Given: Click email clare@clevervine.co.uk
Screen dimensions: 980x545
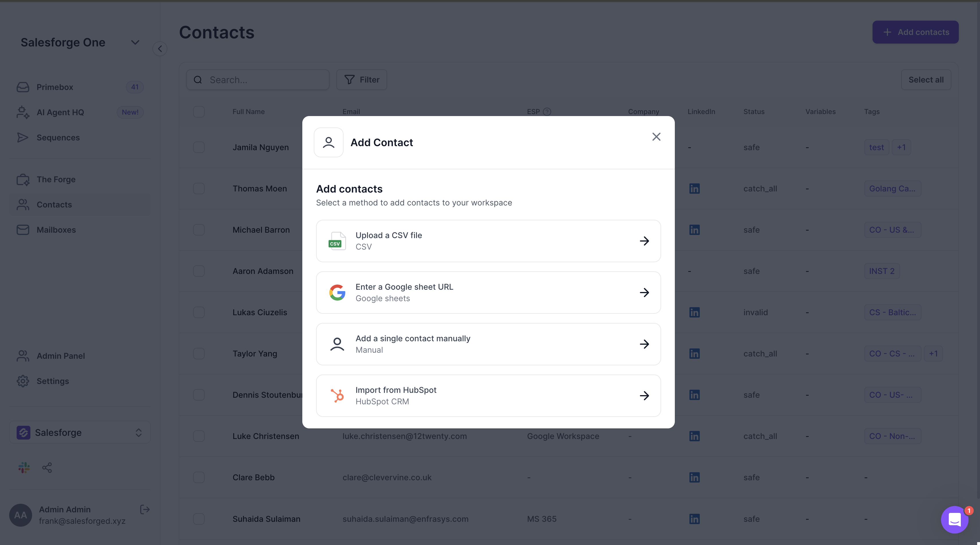Looking at the screenshot, I should (x=387, y=477).
